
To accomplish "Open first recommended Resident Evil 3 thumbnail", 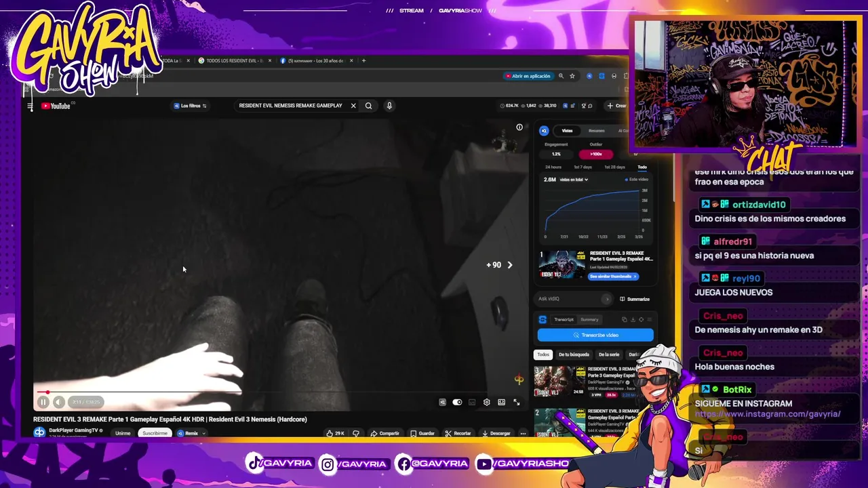I will click(x=559, y=382).
